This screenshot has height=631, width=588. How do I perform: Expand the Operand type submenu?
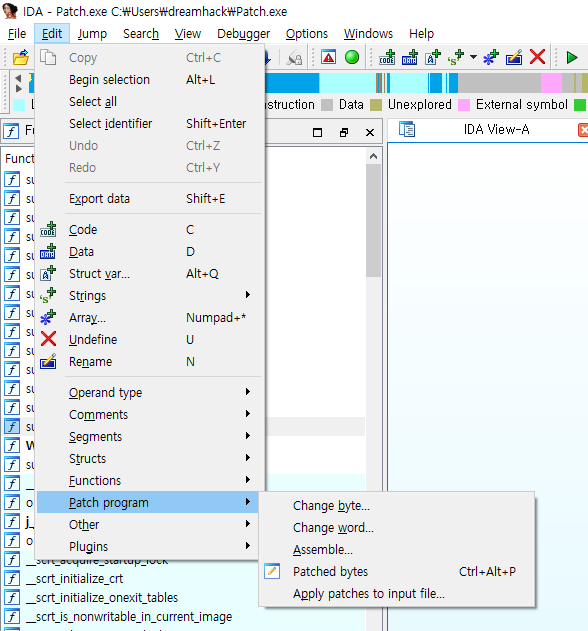[150, 392]
